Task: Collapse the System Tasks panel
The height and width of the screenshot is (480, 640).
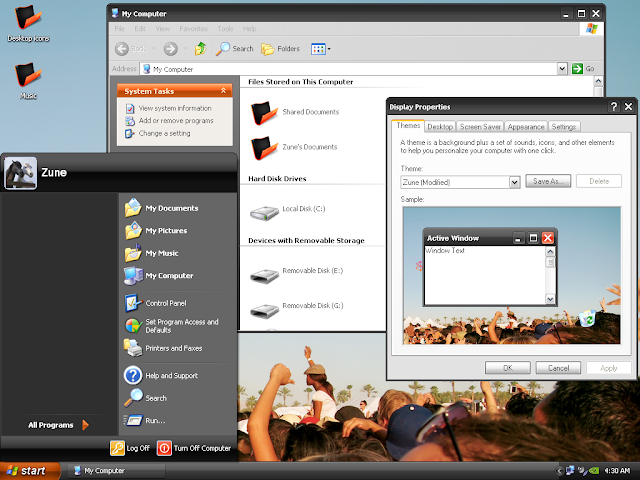Action: pyautogui.click(x=223, y=91)
